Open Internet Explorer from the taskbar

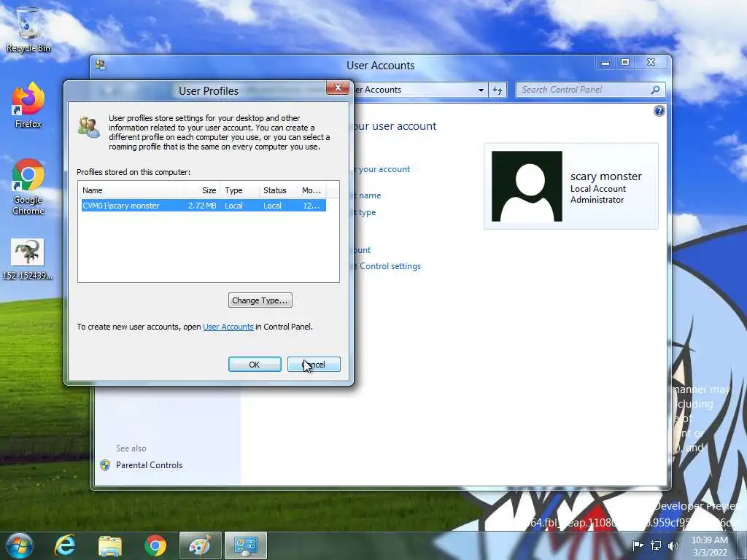pyautogui.click(x=65, y=545)
